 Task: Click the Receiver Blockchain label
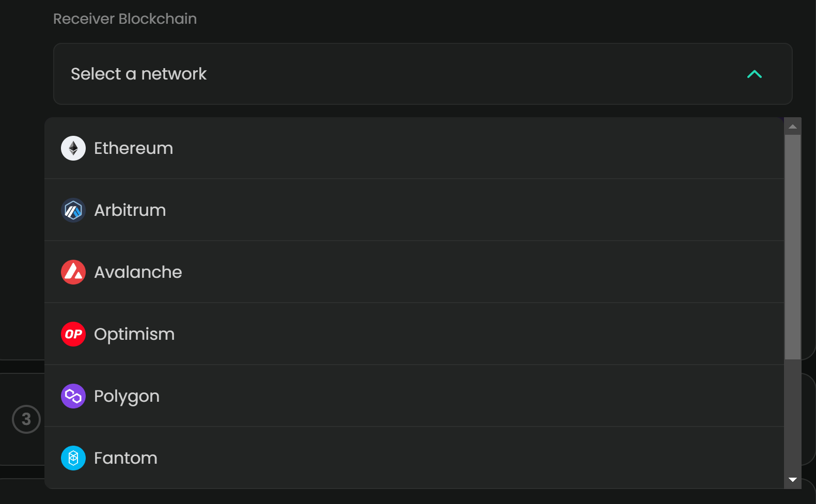[x=125, y=19]
